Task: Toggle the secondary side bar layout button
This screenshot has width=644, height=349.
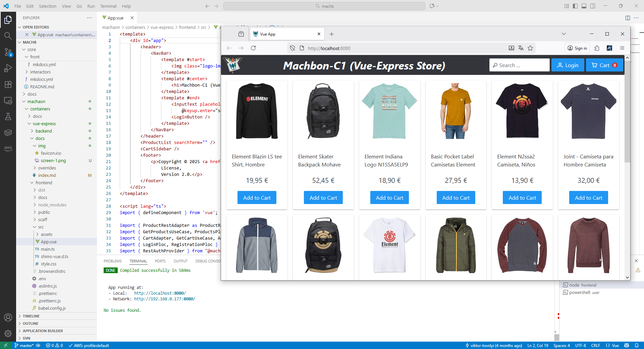Action: pos(593,6)
